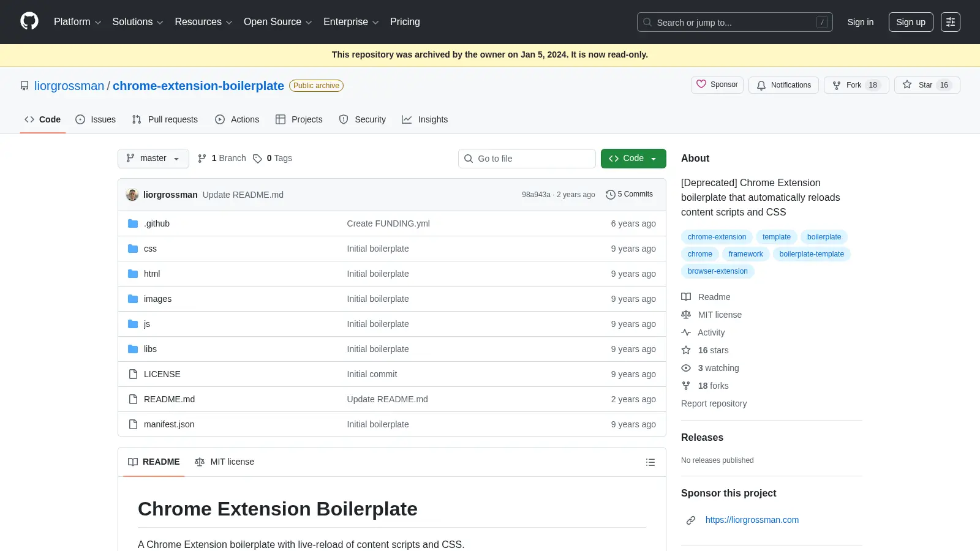Open the js folder
Image resolution: width=980 pixels, height=551 pixels.
click(x=147, y=324)
